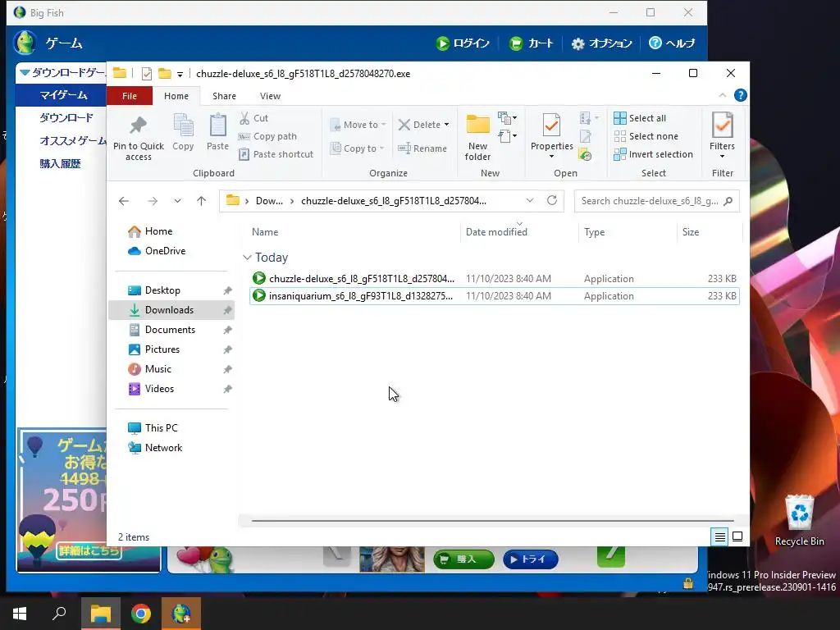Open Downloads in navigation pane

(x=171, y=309)
